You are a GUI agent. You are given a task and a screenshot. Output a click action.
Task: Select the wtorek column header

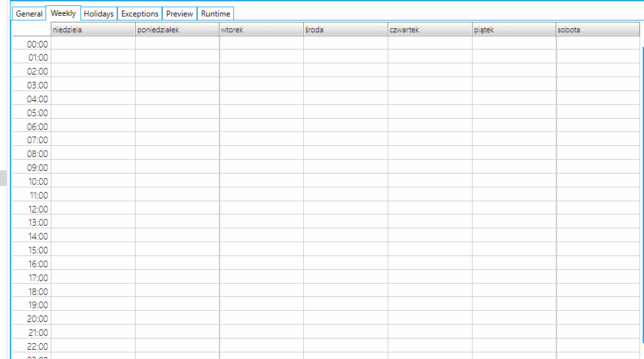pyautogui.click(x=261, y=30)
